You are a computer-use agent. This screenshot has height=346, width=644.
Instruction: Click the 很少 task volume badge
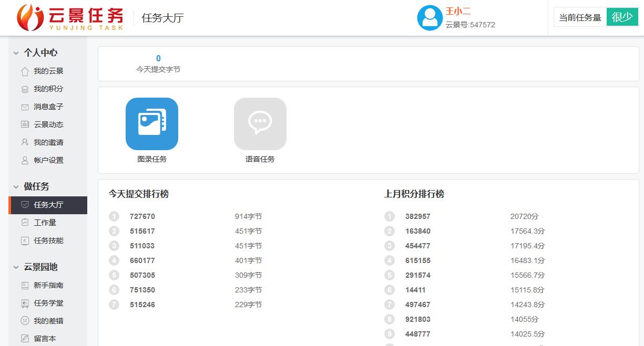(622, 16)
